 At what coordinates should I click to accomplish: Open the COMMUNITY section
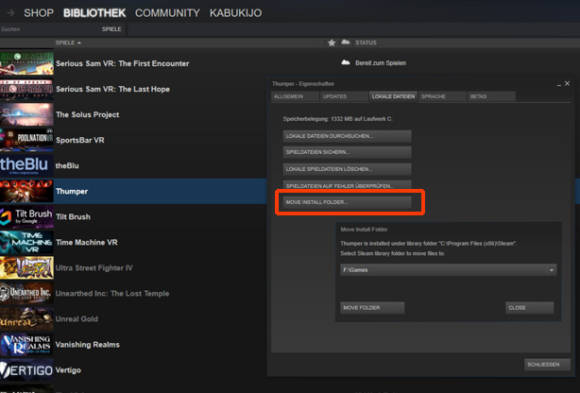click(167, 13)
